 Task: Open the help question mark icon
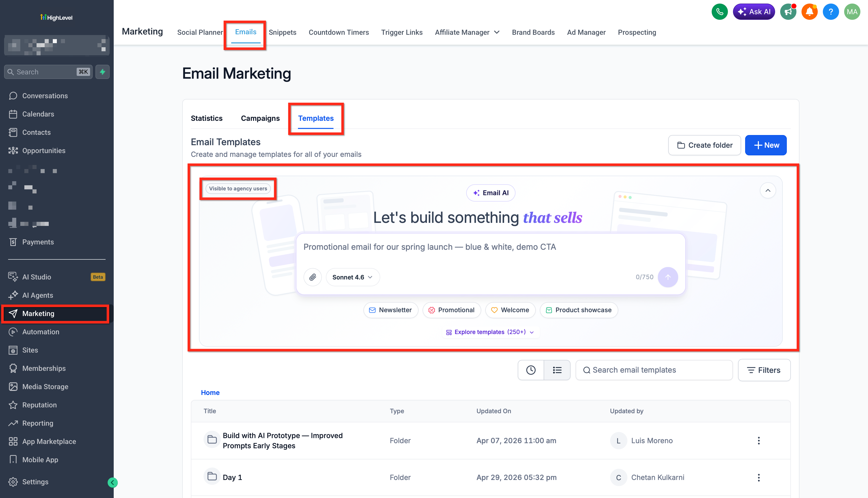point(830,12)
